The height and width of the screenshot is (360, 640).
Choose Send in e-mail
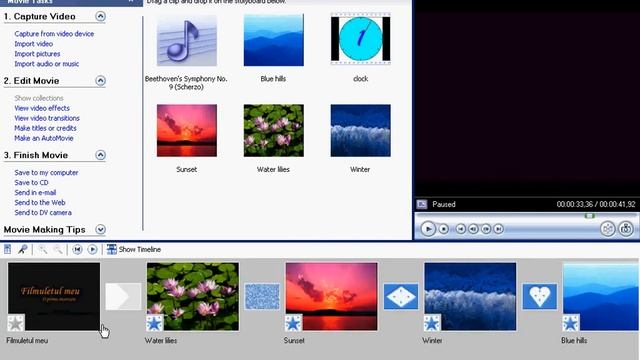(x=35, y=193)
